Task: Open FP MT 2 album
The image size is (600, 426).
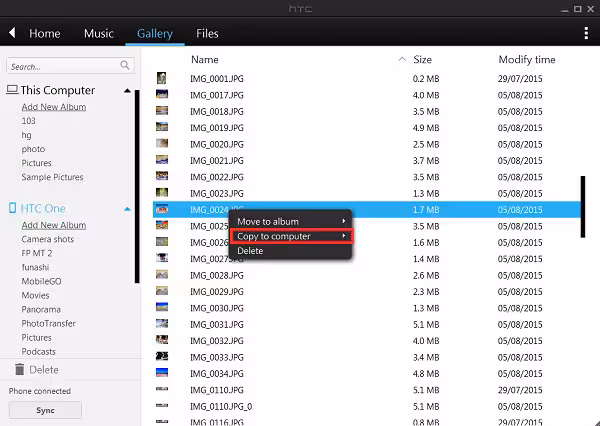Action: pos(37,253)
